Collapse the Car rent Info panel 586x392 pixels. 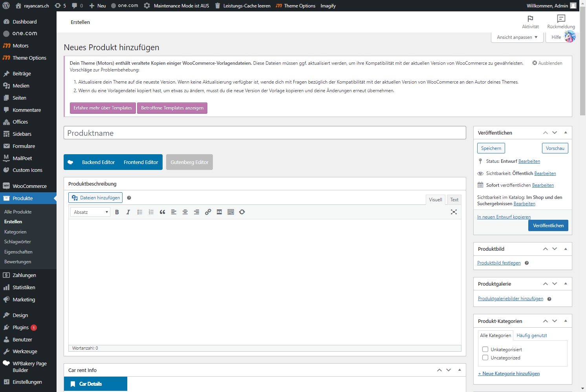[x=460, y=370]
